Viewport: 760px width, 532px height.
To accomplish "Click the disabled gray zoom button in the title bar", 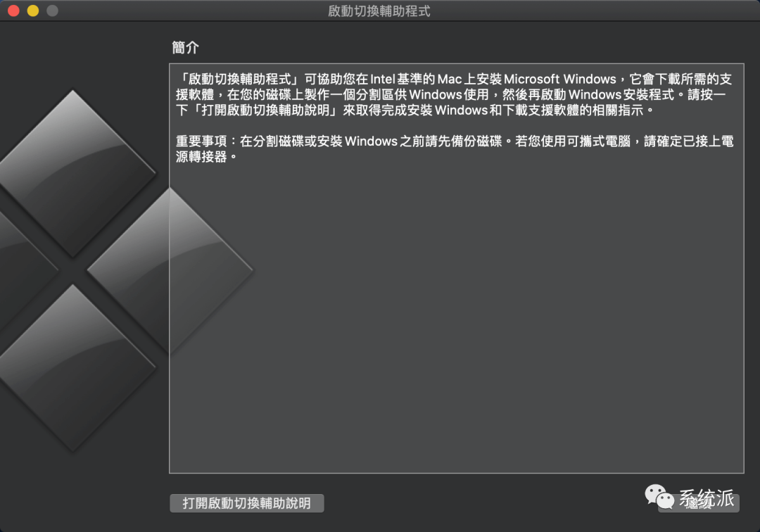I will (52, 11).
